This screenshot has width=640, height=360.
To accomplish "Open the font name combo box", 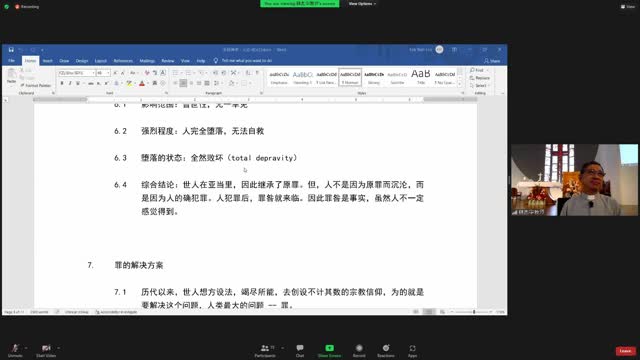I will pos(76,73).
